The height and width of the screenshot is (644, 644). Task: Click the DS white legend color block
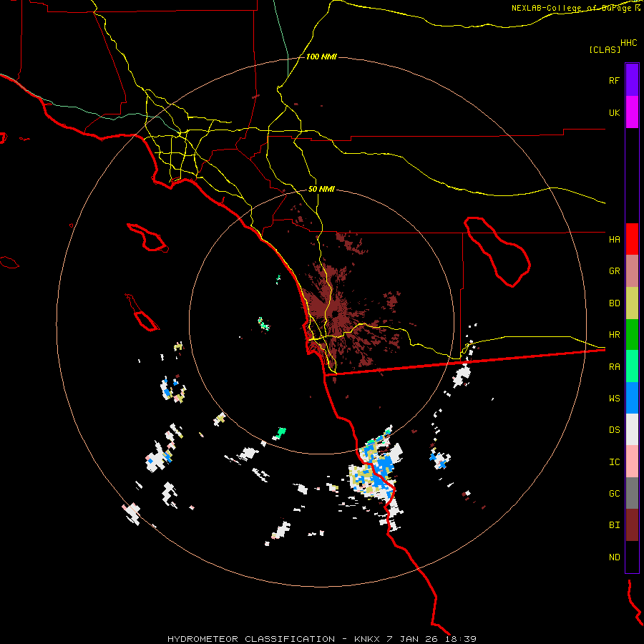[x=632, y=429]
